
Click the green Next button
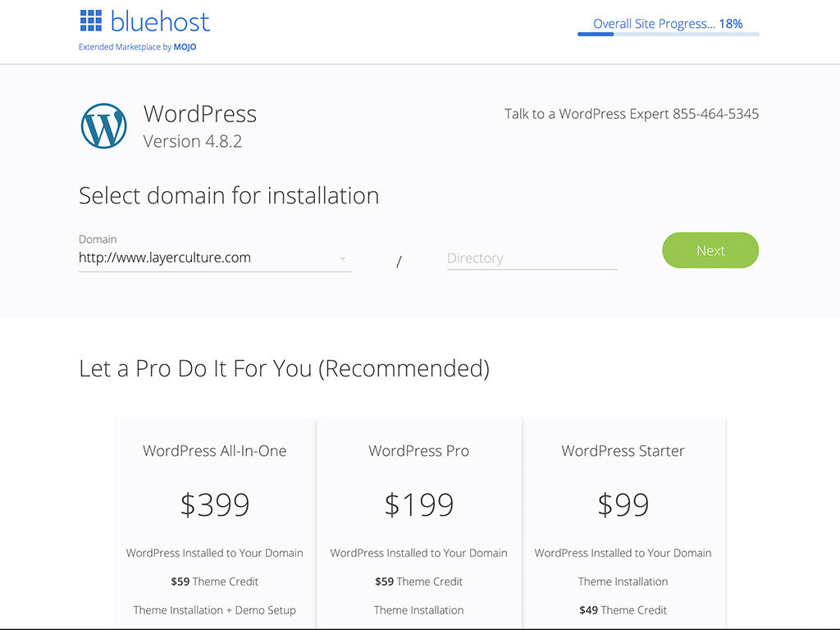(710, 250)
